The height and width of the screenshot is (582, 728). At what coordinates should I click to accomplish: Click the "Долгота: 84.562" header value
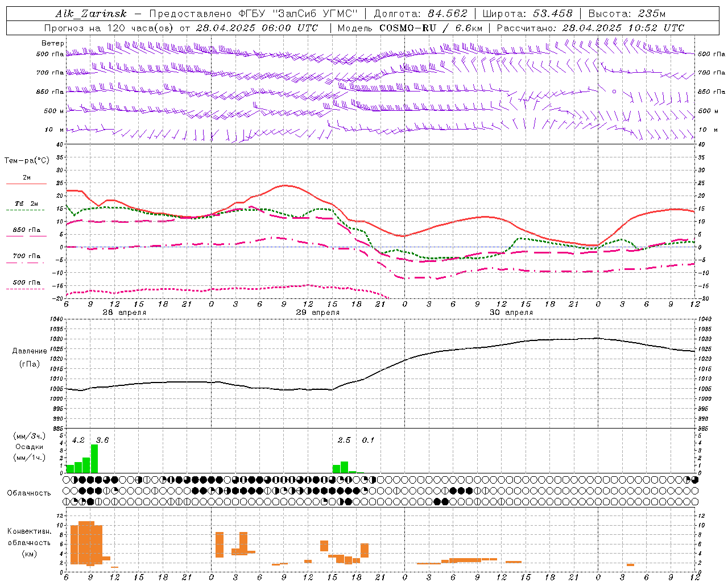point(420,14)
